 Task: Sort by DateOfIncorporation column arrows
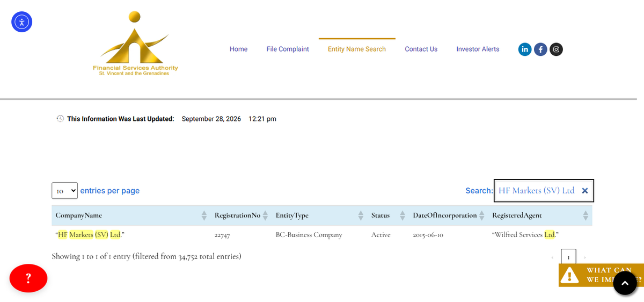[482, 215]
